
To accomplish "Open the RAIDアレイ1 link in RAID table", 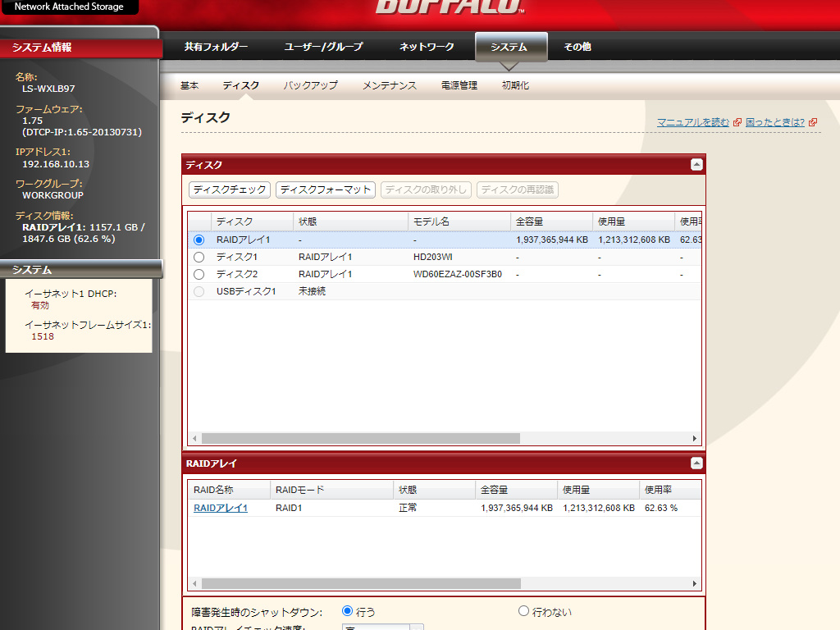I will 221,508.
